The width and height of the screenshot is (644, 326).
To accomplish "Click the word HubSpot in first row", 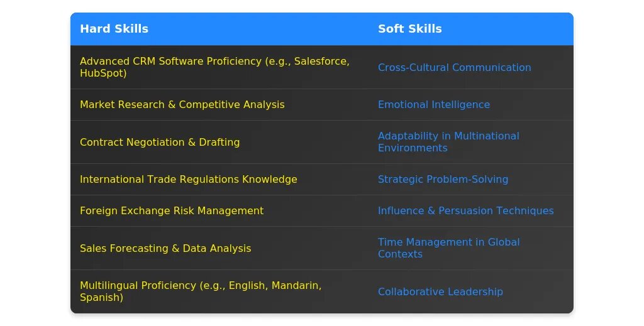I will tap(101, 73).
